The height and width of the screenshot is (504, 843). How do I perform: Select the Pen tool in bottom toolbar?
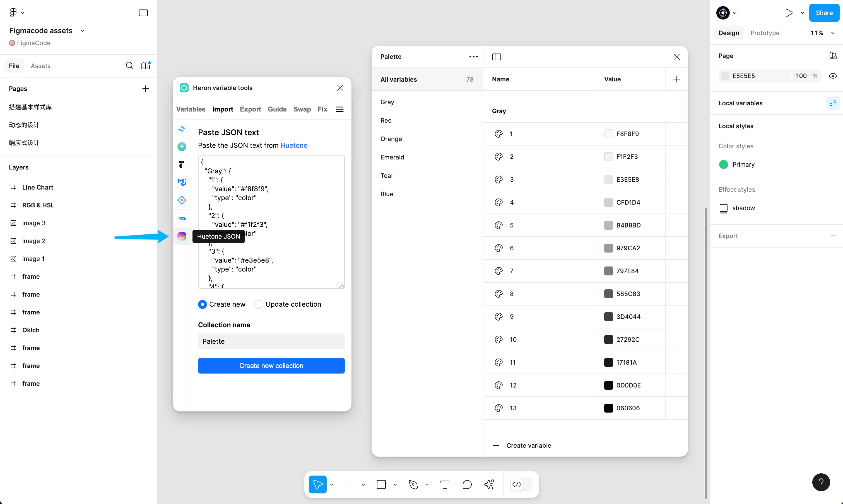pos(413,485)
